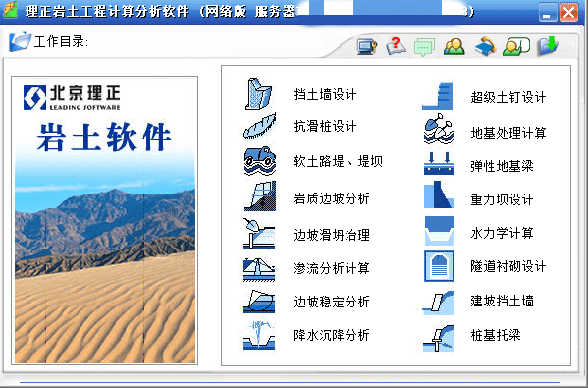Open the 弹性地基梁 module label
This screenshot has height=388, width=588.
pos(502,166)
